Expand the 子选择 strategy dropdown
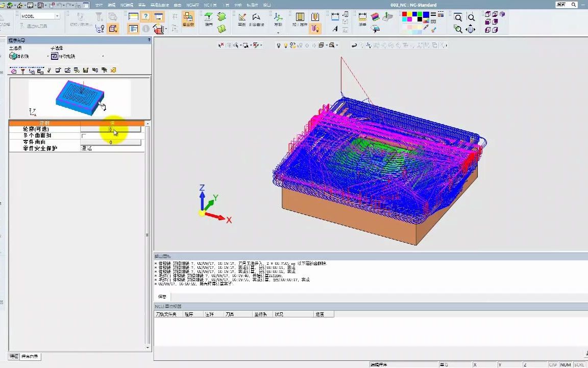Image resolution: width=588 pixels, height=368 pixels. (x=103, y=56)
